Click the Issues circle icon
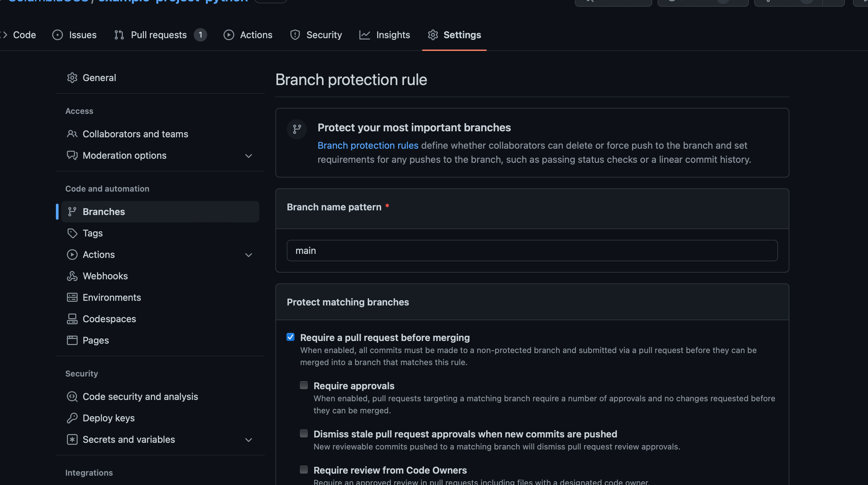Screen dimensions: 868x485 [58, 35]
